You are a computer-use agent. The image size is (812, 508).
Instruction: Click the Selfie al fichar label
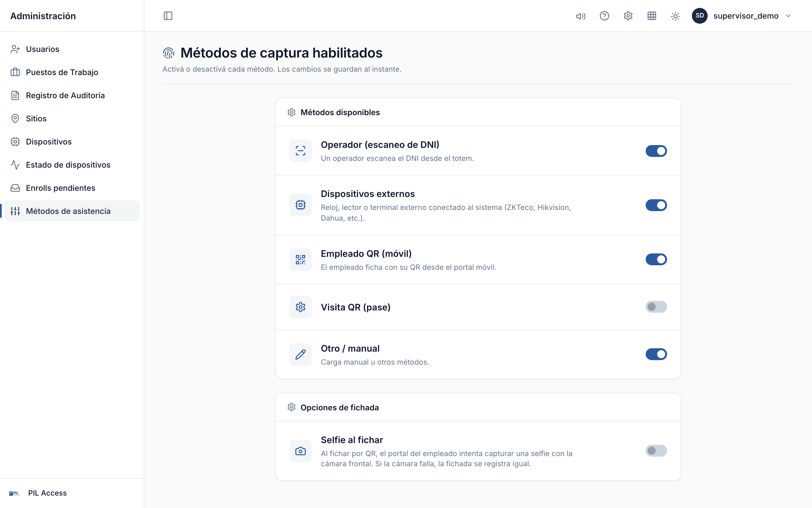pos(352,440)
